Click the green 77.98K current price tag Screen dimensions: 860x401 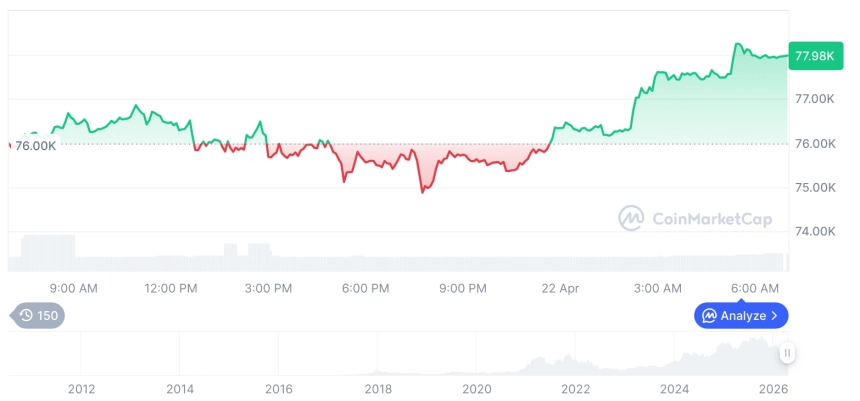811,56
